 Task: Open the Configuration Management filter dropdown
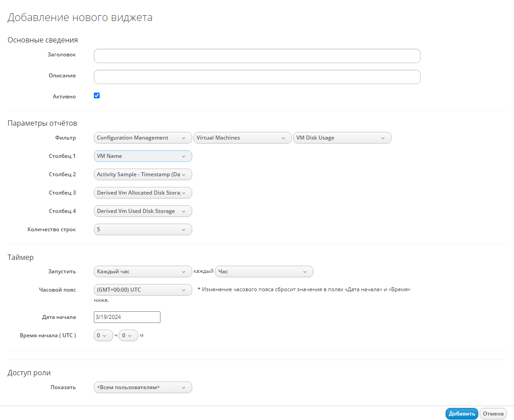pos(143,138)
